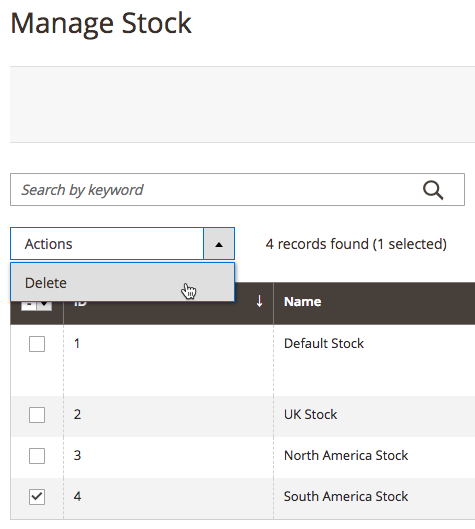Select the UK Stock row checkbox
This screenshot has height=529, width=475.
pos(37,415)
